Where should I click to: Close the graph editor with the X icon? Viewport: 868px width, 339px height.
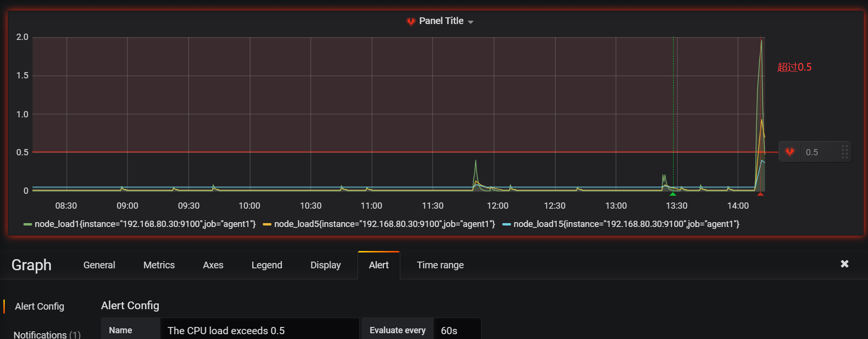tap(844, 264)
